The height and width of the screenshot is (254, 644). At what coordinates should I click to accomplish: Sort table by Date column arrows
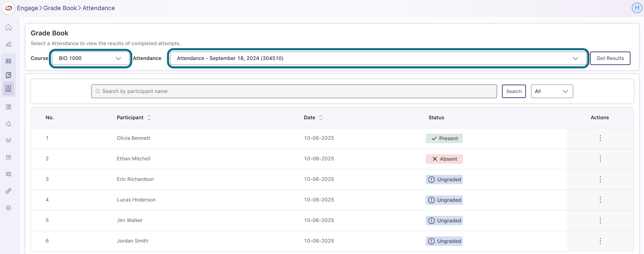point(321,118)
